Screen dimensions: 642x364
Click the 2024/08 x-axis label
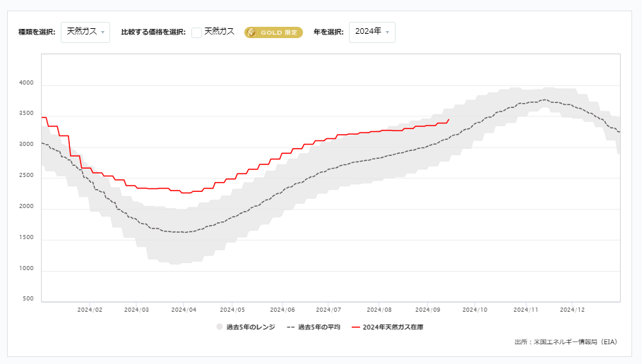(x=379, y=310)
